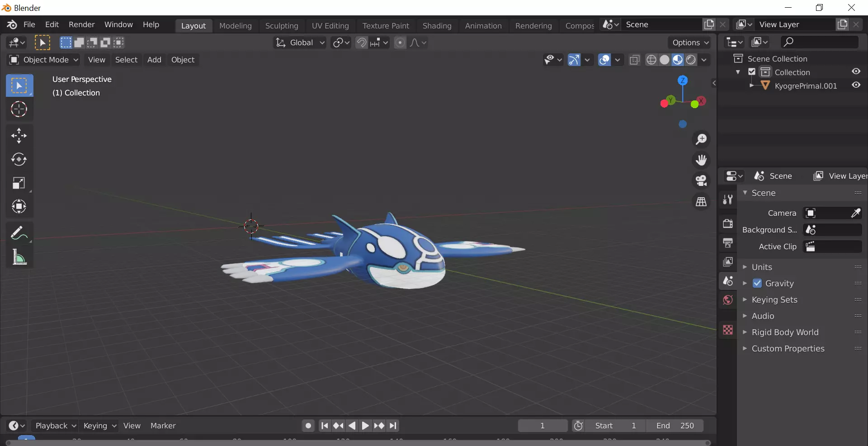
Task: Select the Move tool
Action: click(x=19, y=136)
